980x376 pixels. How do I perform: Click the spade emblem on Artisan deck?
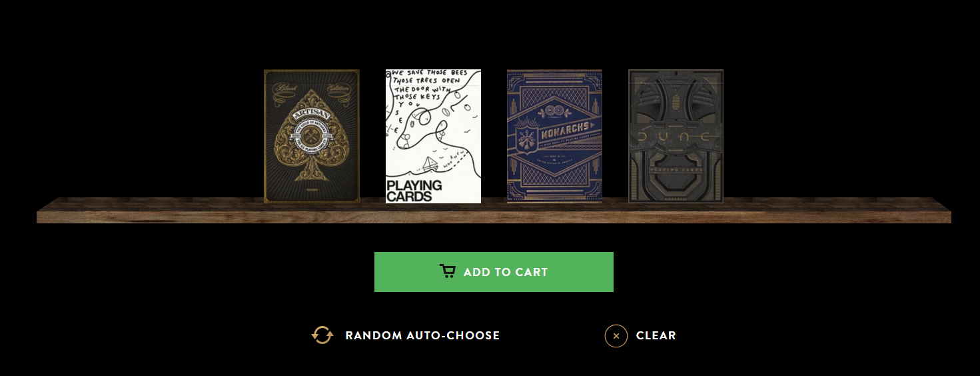[x=312, y=139]
